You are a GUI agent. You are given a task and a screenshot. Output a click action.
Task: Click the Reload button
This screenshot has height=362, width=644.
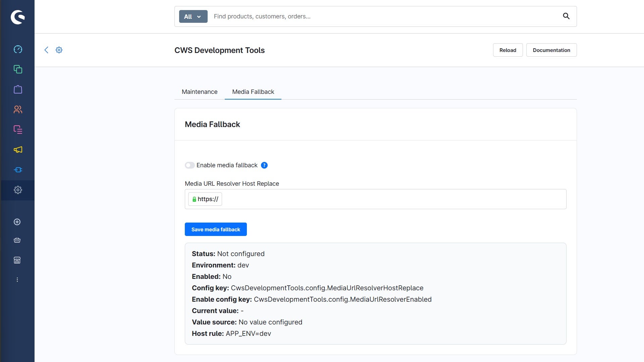[x=508, y=50]
